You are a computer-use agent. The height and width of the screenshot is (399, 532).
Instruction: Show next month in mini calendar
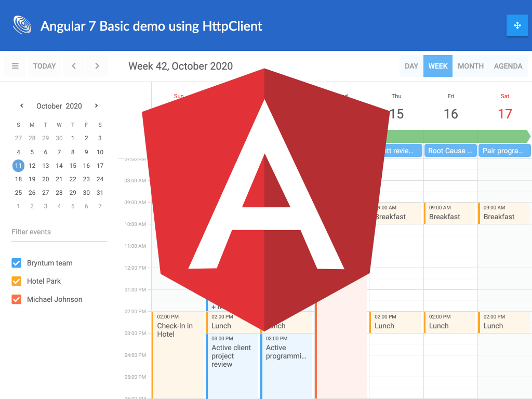pos(96,106)
